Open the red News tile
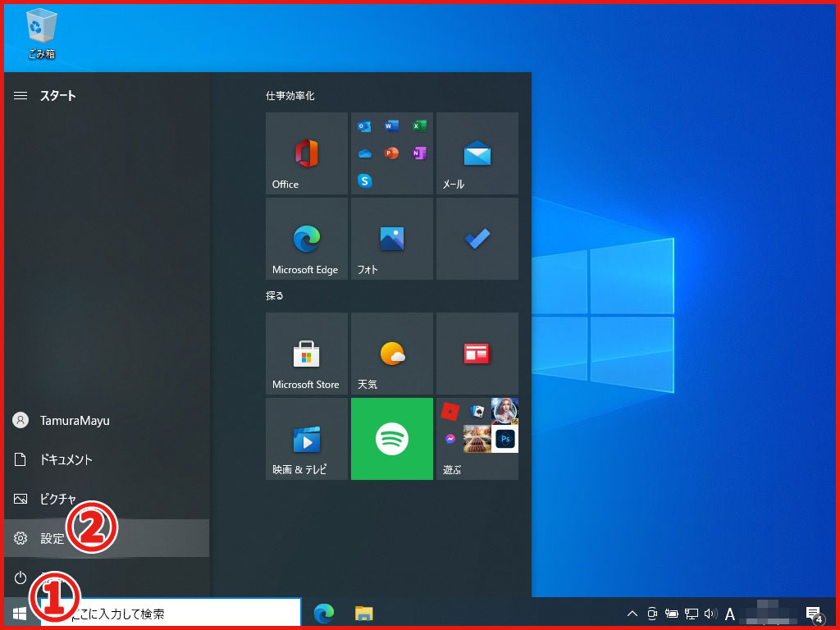Screen dimensions: 840x630 click(477, 354)
